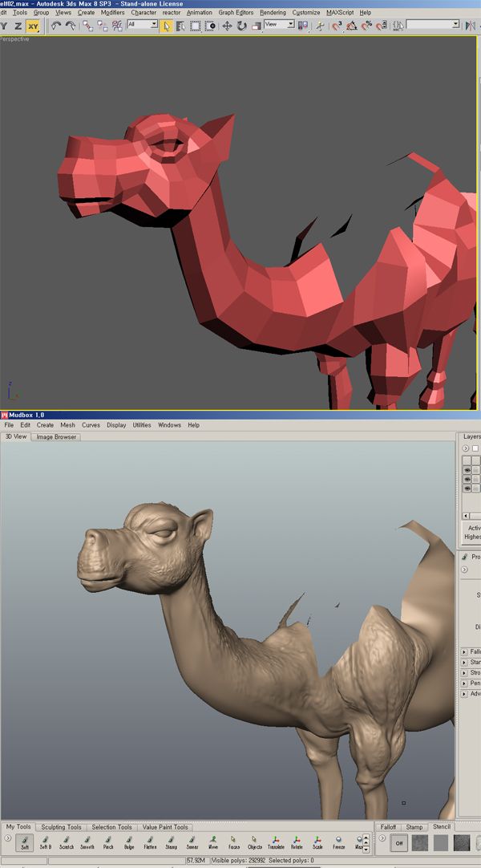Expand the Pen properties section
This screenshot has height=868, width=481.
click(x=464, y=683)
